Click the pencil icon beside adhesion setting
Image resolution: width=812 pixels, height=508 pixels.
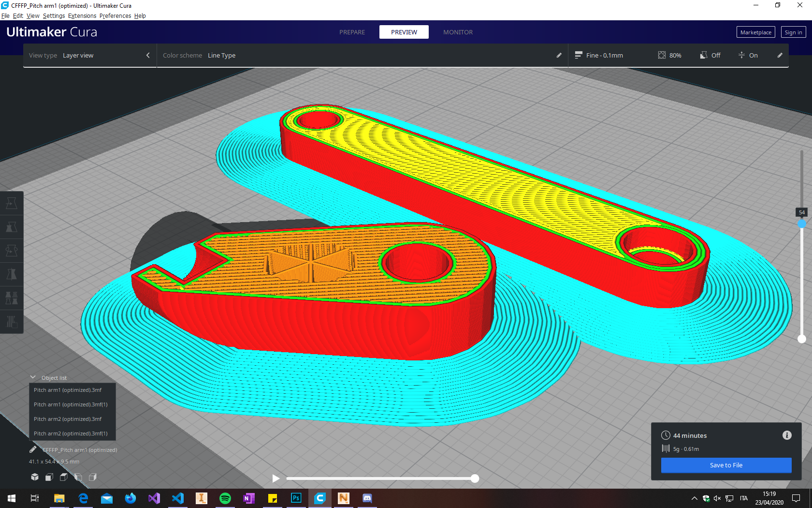tap(780, 55)
